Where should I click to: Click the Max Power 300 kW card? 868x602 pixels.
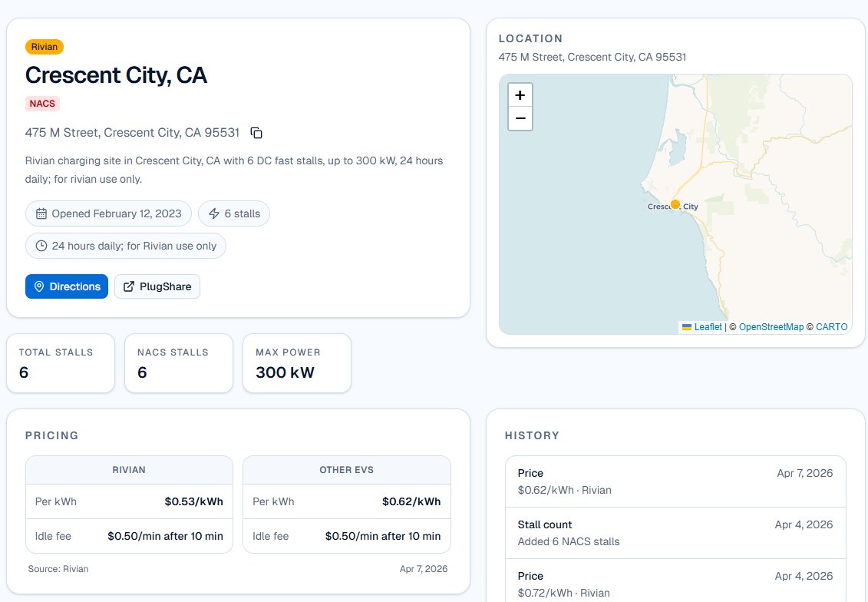(297, 363)
